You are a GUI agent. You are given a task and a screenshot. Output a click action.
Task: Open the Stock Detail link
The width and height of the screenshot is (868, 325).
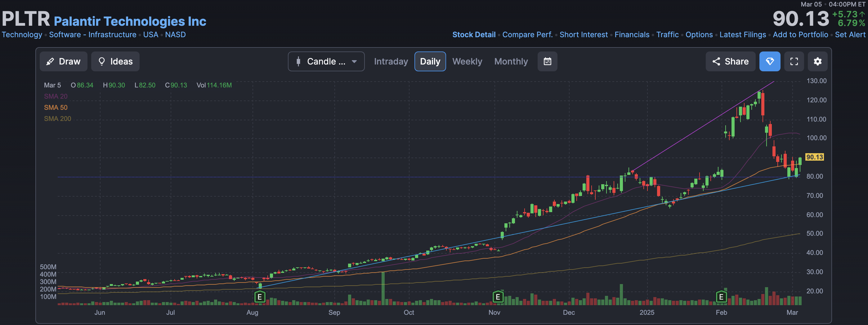474,35
